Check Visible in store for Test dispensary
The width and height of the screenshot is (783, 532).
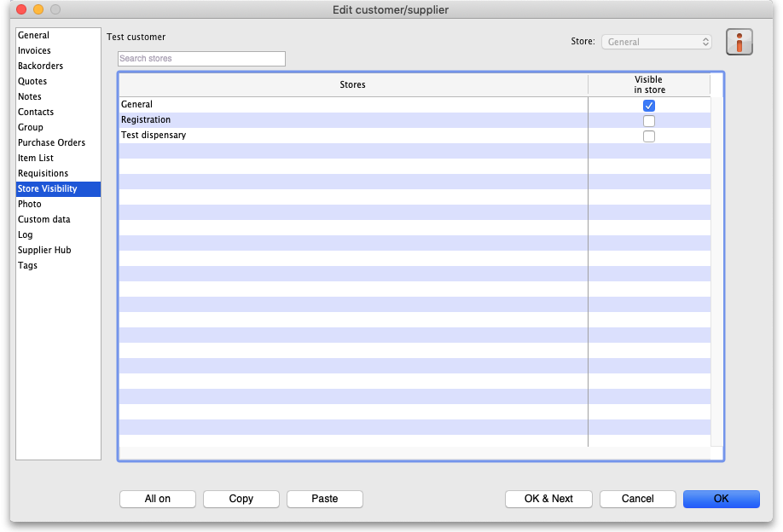[649, 136]
